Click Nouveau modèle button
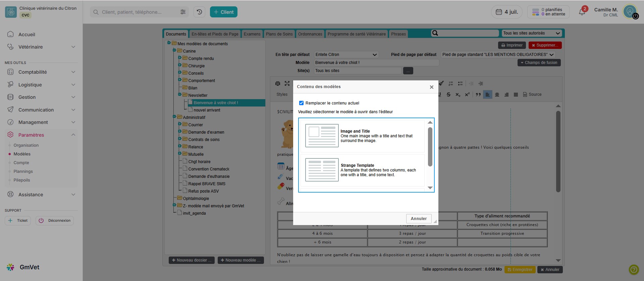This screenshot has height=281, width=644. tap(240, 260)
